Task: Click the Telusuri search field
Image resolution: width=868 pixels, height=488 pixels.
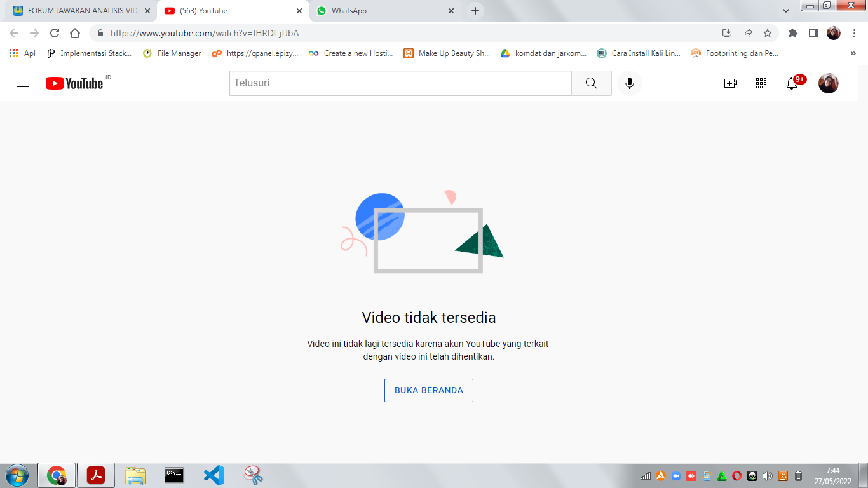Action: (x=400, y=83)
